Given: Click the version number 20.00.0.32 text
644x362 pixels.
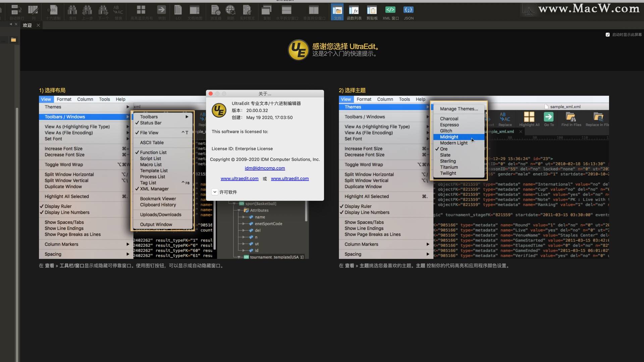Looking at the screenshot, I should (257, 111).
